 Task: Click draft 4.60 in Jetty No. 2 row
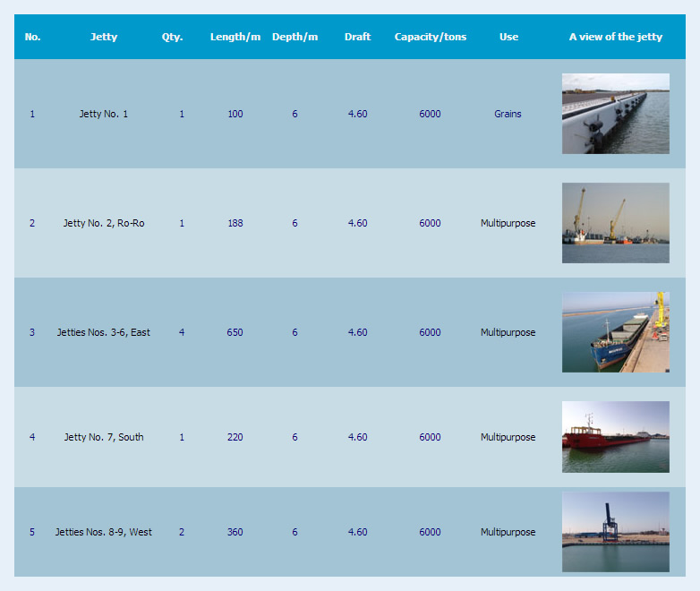(x=357, y=223)
